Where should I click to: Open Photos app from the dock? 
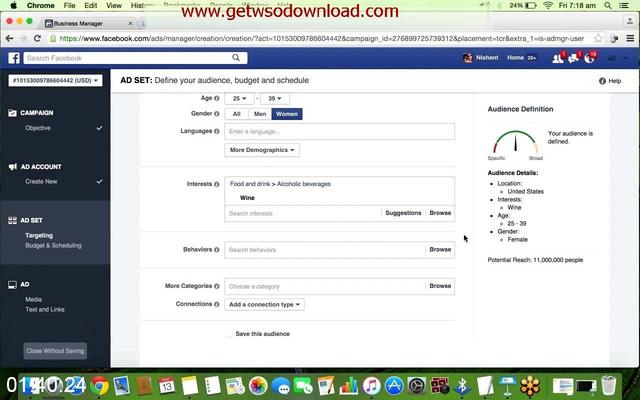258,385
